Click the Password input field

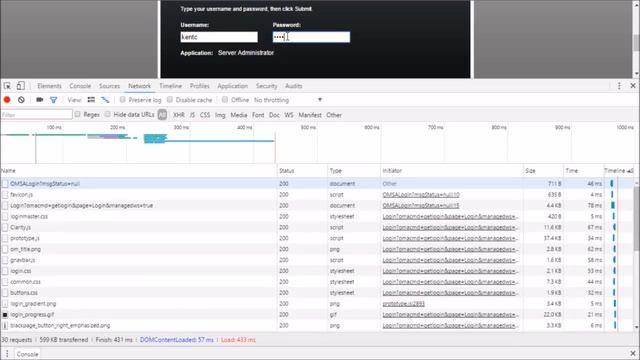[311, 37]
